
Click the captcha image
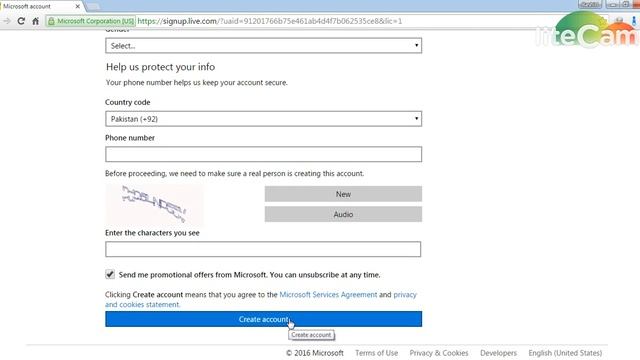point(154,205)
